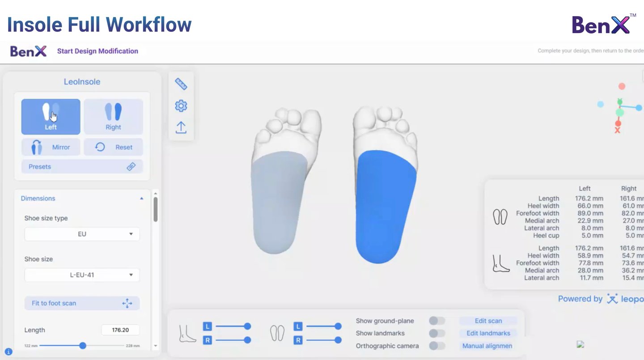Select the Right insole button
644x360 pixels.
113,117
